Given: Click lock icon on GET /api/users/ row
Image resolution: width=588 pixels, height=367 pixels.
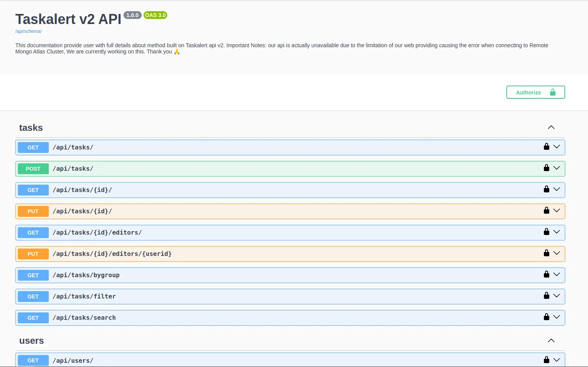Looking at the screenshot, I should click(547, 360).
